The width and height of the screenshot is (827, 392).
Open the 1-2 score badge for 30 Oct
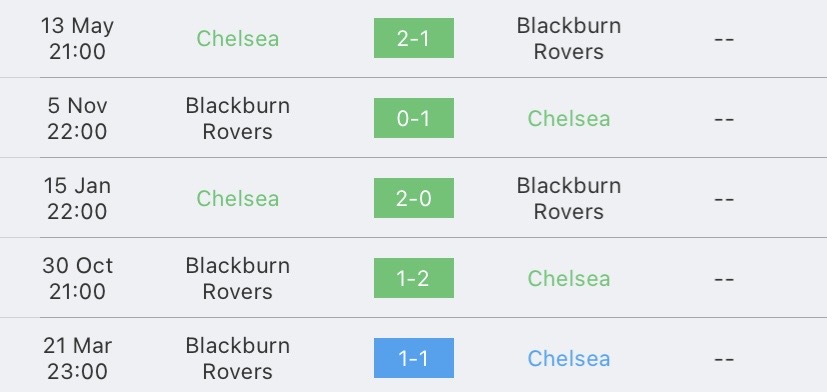414,278
